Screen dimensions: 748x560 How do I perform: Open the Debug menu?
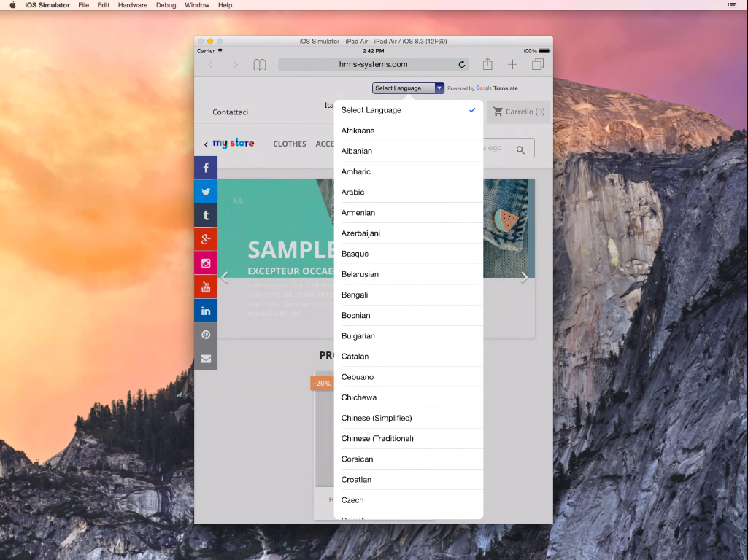tap(166, 5)
